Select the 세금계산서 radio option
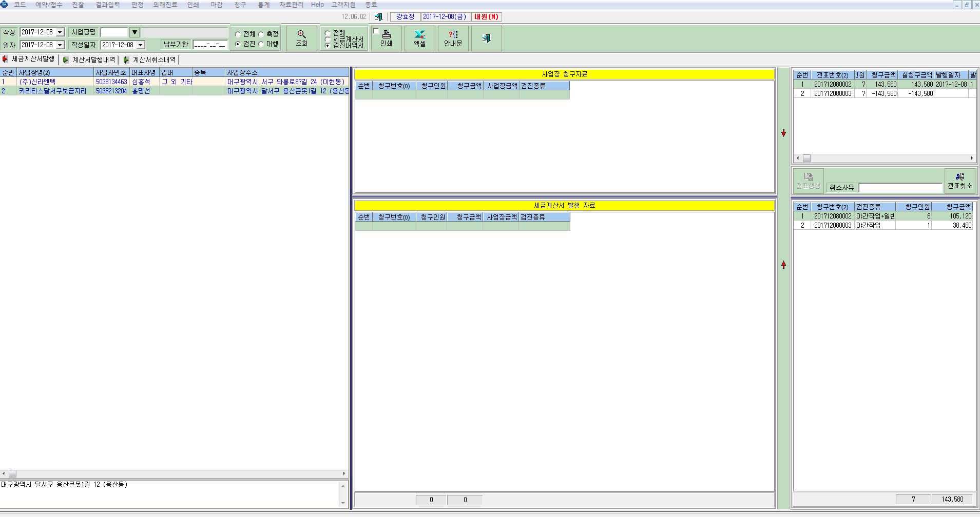This screenshot has width=980, height=517. [328, 39]
